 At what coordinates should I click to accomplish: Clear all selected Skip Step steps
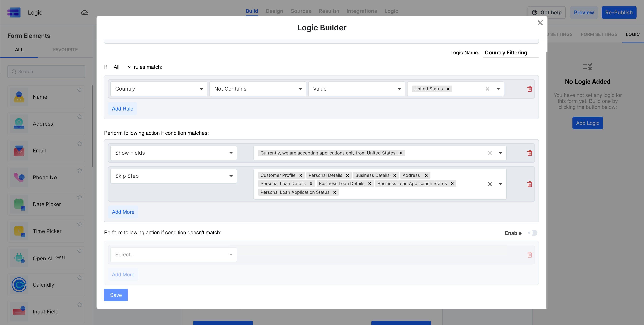[x=490, y=184]
